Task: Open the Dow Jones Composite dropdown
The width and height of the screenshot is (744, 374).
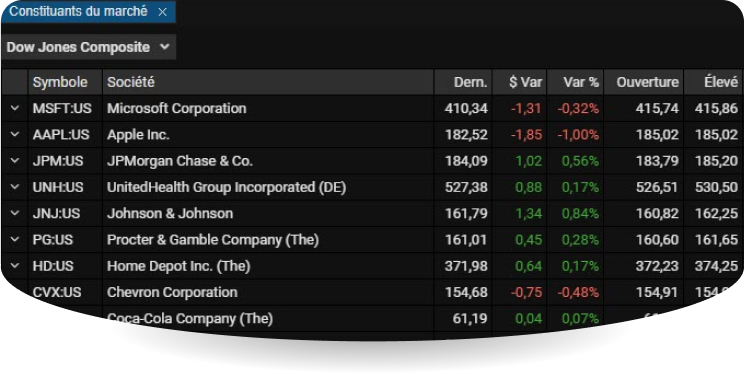Action: pos(89,47)
